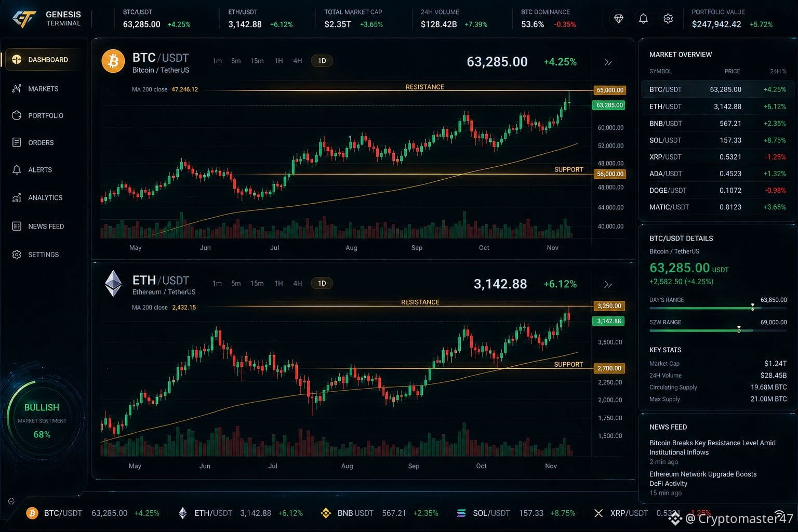This screenshot has height=532, width=798.
Task: Click the Day's Range slider marker
Action: [752, 308]
